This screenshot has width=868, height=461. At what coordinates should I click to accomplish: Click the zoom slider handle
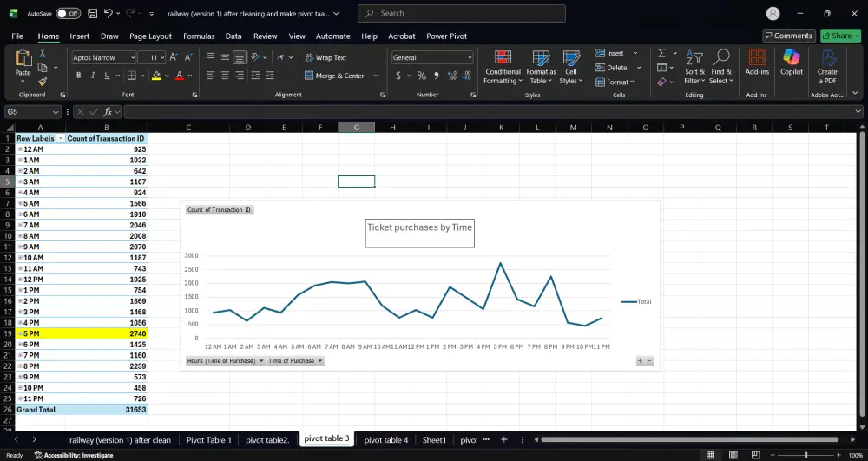[806, 455]
